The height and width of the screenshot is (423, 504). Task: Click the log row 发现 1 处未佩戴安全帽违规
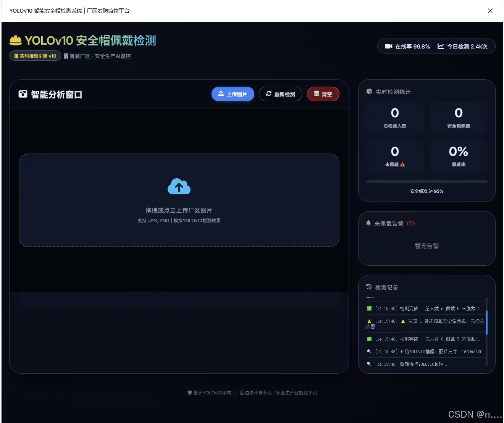(425, 324)
